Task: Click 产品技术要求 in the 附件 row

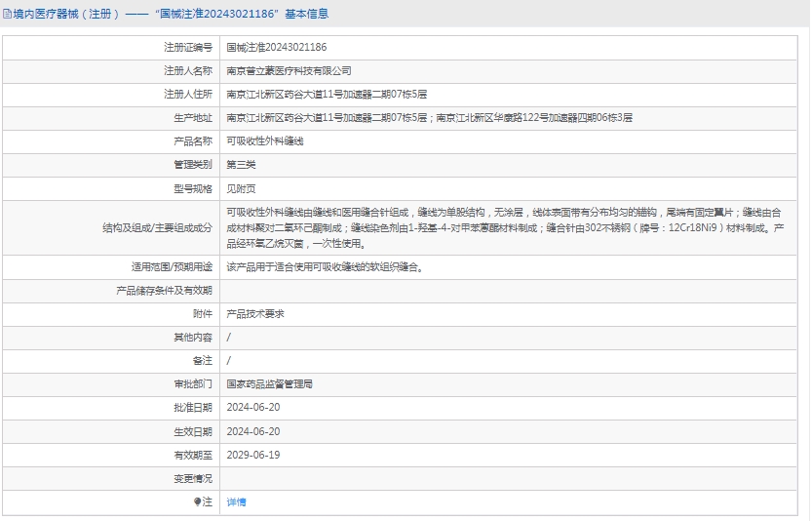Action: click(x=255, y=313)
